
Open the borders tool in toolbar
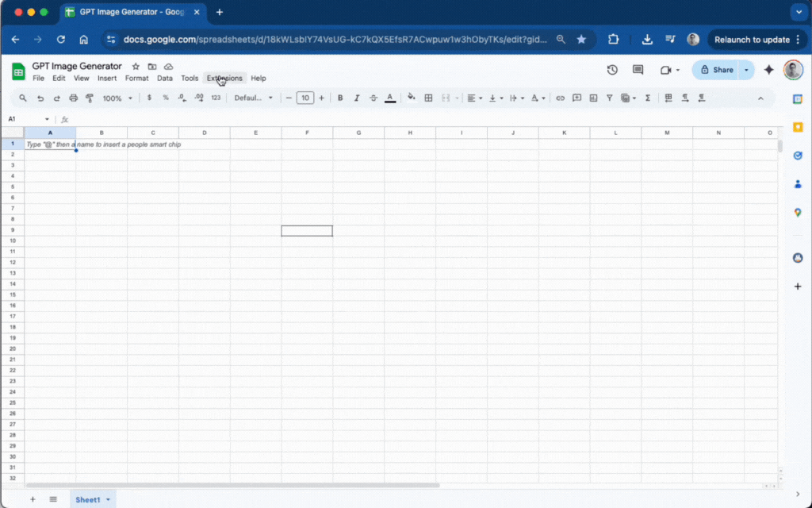pyautogui.click(x=428, y=98)
